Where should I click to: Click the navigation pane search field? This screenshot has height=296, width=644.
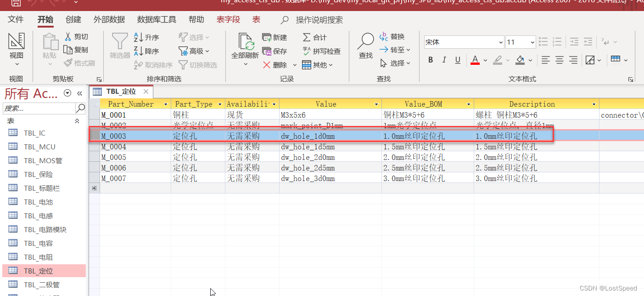point(39,108)
